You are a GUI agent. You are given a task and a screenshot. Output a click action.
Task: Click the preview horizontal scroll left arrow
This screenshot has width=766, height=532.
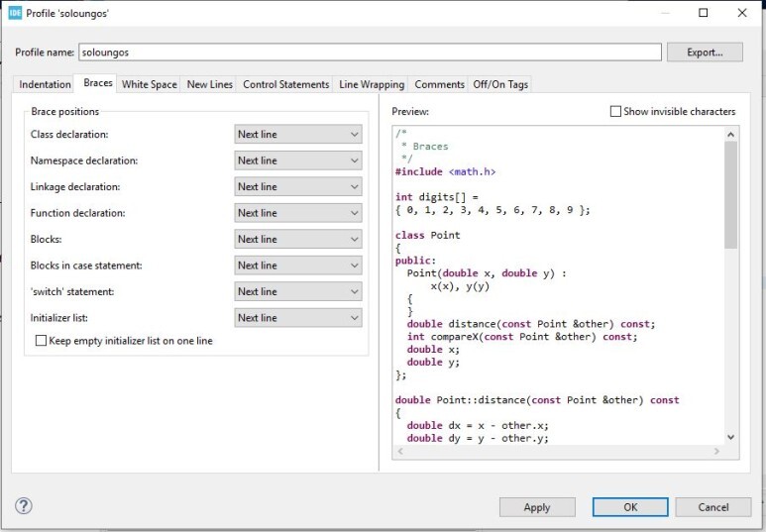coord(400,451)
